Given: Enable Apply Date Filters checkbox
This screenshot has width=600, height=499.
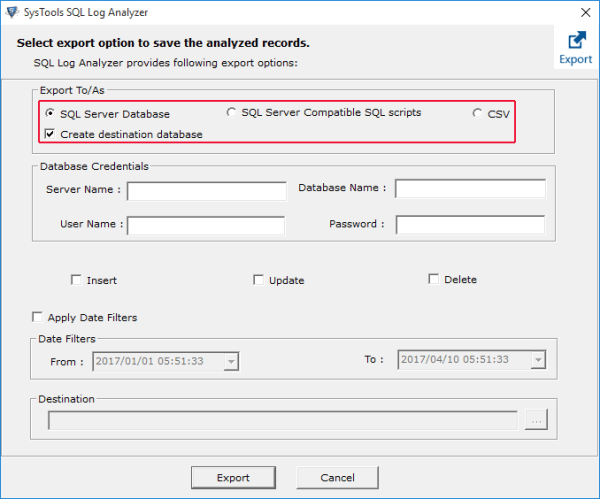Looking at the screenshot, I should coord(37,317).
